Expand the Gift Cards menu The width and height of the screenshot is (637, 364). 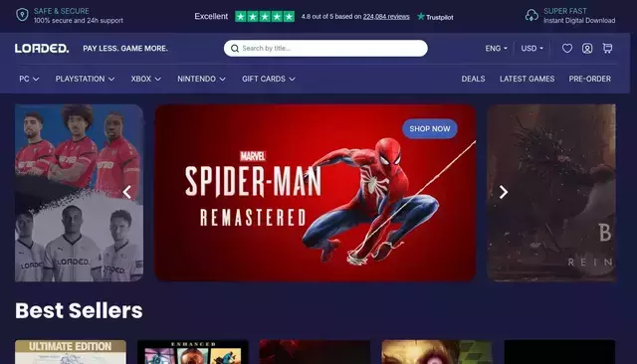269,79
